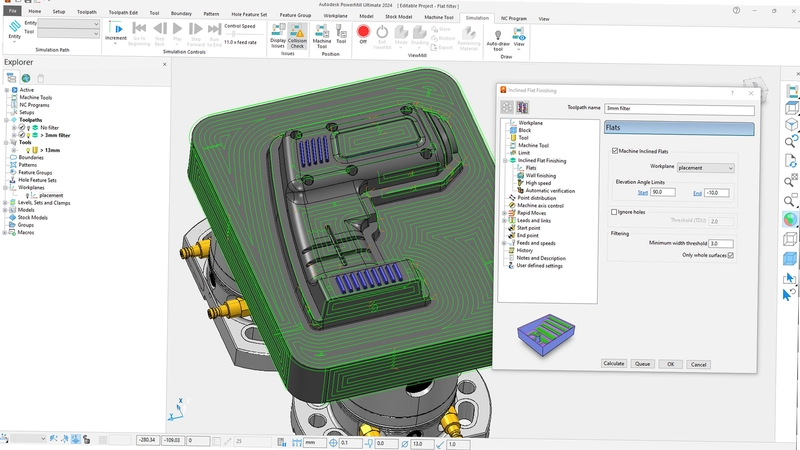The image size is (800, 450).
Task: Open the globe icon in Explorer panel
Action: [x=26, y=78]
